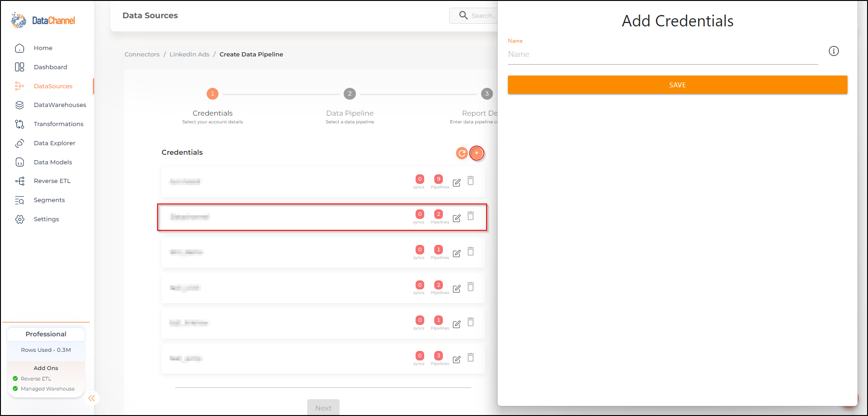Viewport: 868px width, 416px height.
Task: Click the Credentials section heading
Action: [182, 152]
